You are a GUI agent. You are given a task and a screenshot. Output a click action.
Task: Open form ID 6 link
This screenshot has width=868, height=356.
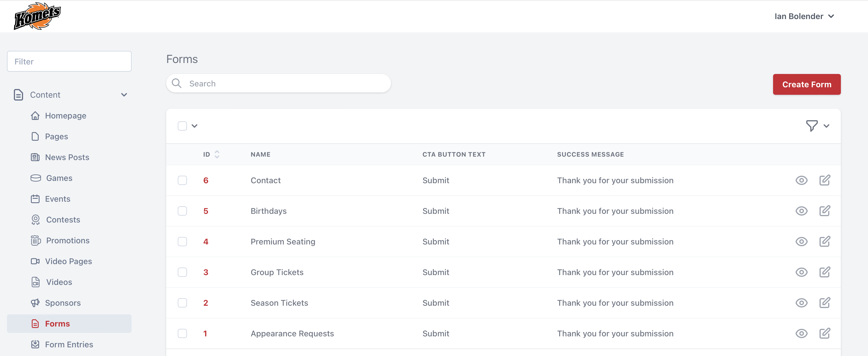tap(206, 180)
